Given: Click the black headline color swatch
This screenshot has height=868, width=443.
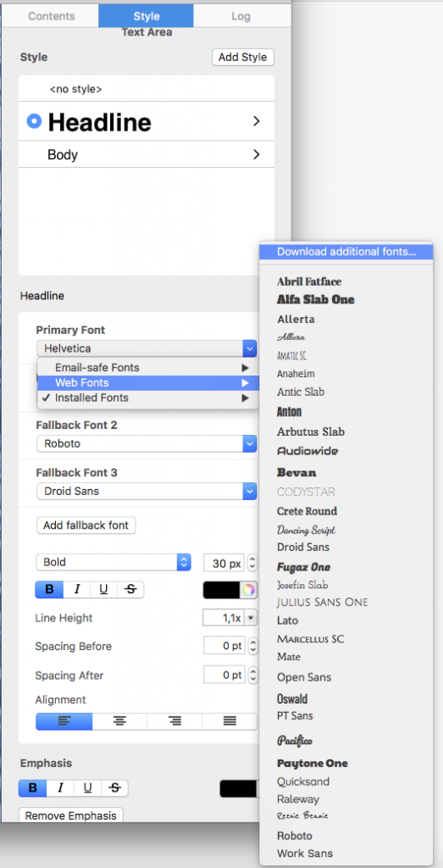Looking at the screenshot, I should [x=222, y=590].
